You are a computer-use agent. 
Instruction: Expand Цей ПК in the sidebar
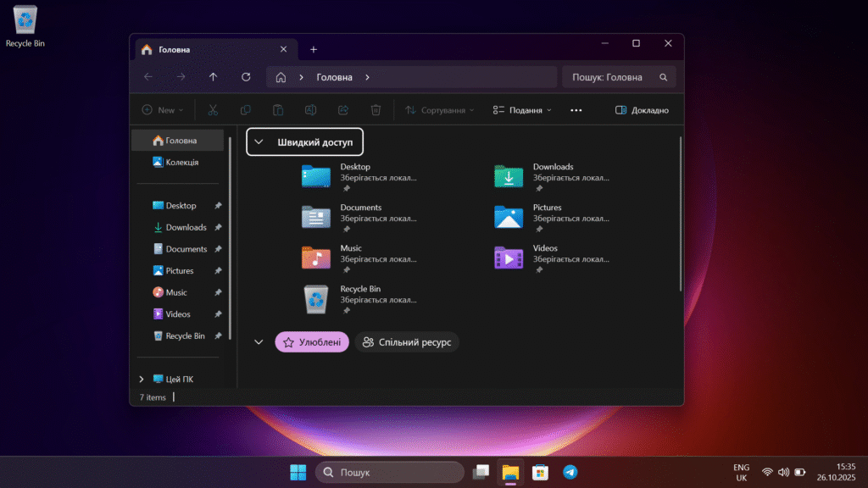142,379
